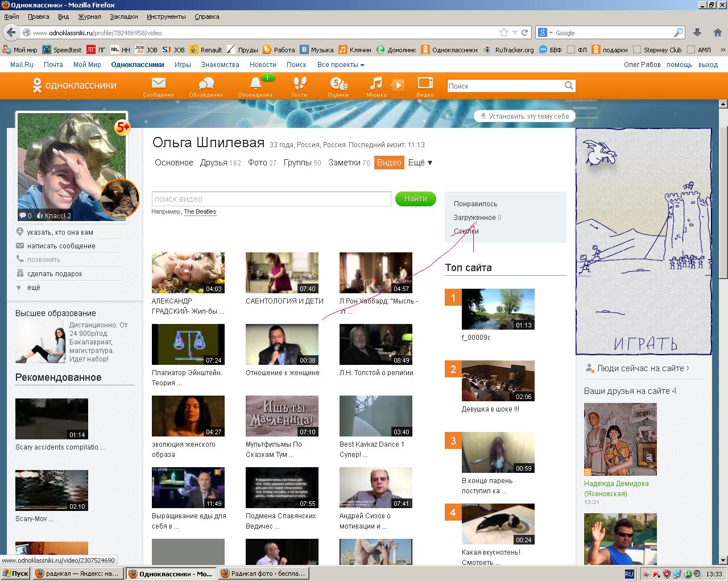Click the RU language indicator in tray
Viewport: 728px width, 582px height.
point(629,574)
